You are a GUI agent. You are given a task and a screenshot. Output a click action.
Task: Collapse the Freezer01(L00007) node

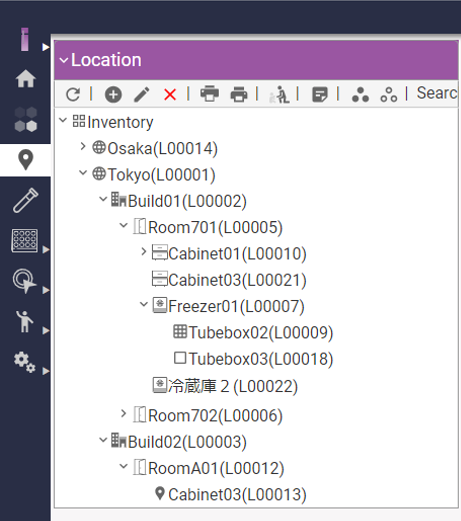click(x=144, y=304)
